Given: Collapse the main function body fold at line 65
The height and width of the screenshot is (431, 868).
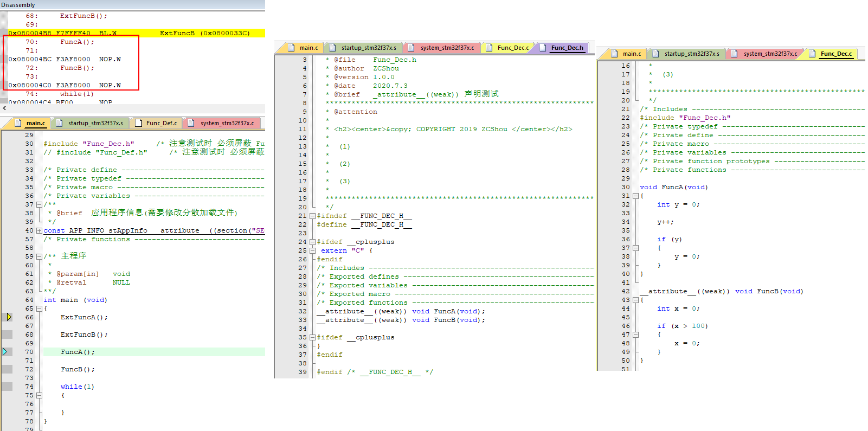Looking at the screenshot, I should click(x=39, y=308).
